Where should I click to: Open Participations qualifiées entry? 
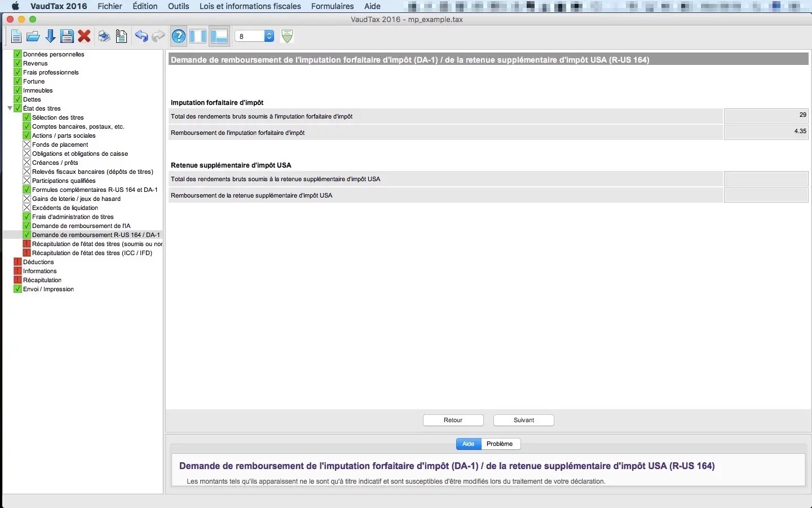pyautogui.click(x=64, y=181)
